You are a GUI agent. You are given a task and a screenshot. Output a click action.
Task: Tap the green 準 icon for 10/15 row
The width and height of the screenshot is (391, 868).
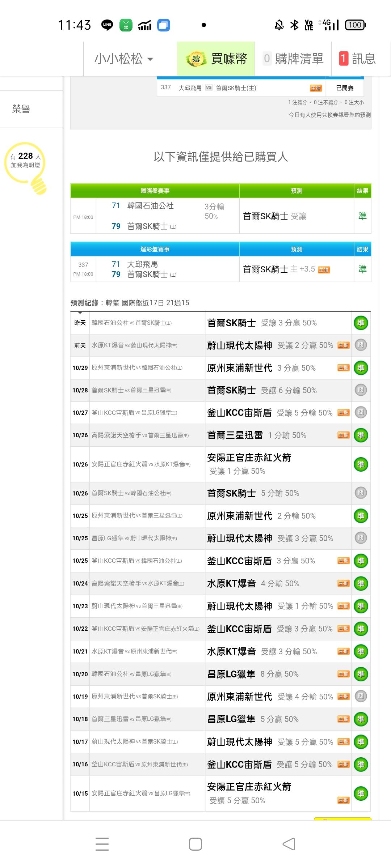click(361, 794)
